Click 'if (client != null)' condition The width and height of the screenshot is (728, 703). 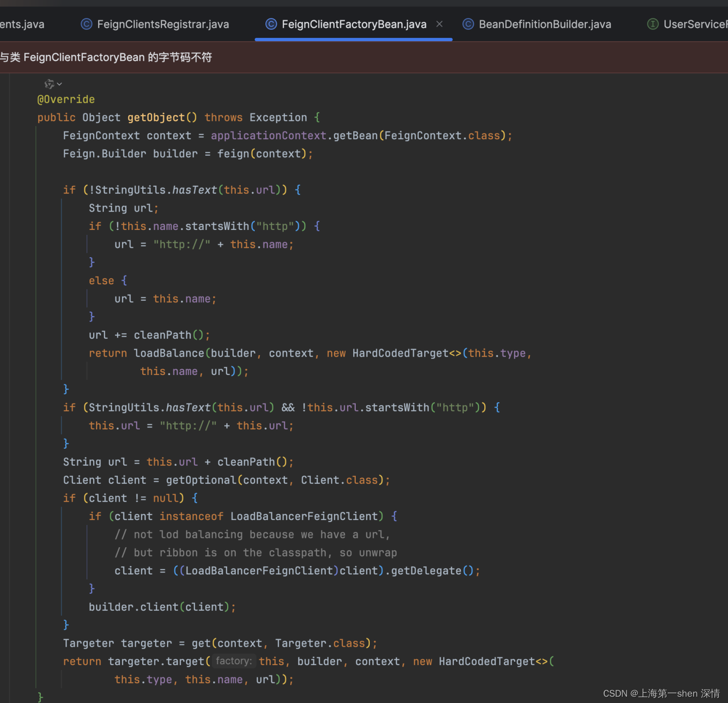[x=124, y=498]
